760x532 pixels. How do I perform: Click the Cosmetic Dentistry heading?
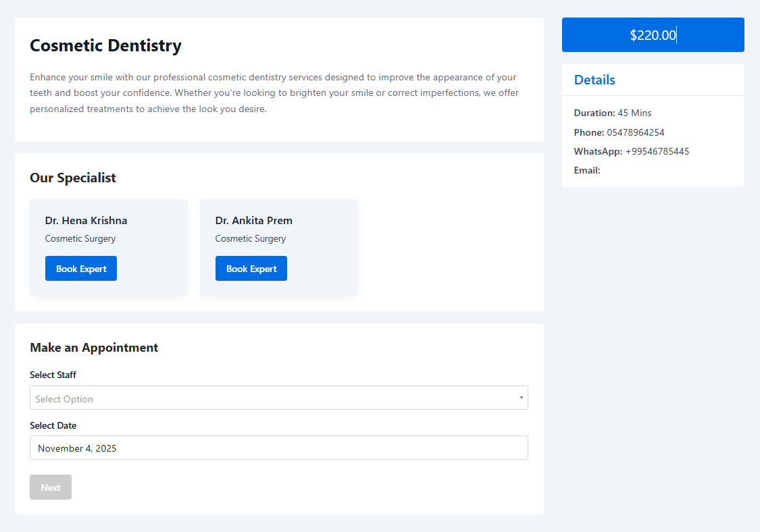tap(105, 45)
